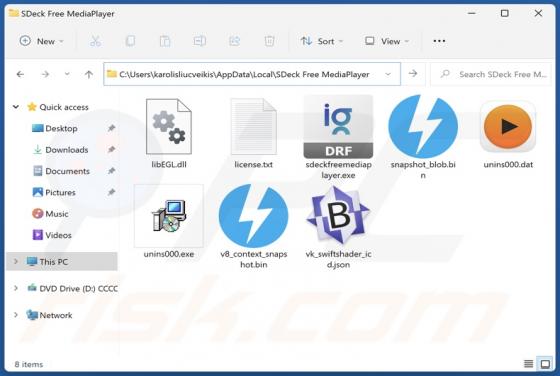The height and width of the screenshot is (376, 560).
Task: Click the file name label "libEGL.dll"
Action: pos(169,165)
